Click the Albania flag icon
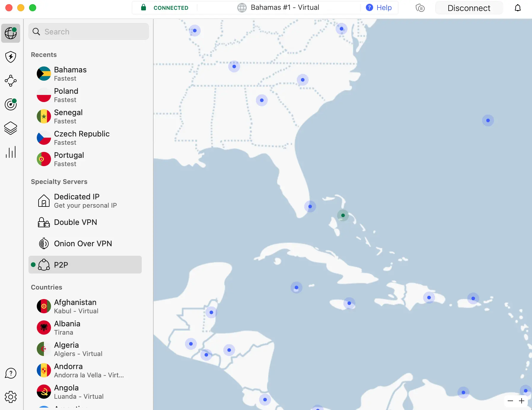This screenshot has width=532, height=410. pyautogui.click(x=44, y=328)
